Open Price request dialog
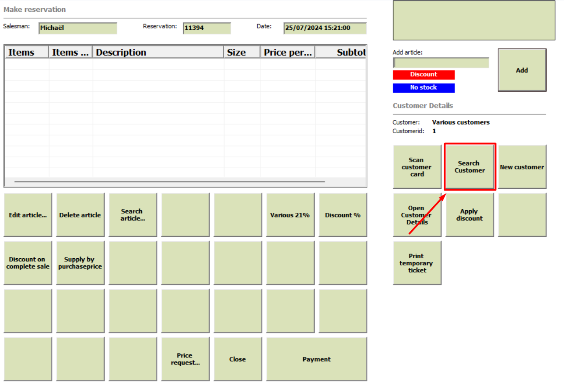 [185, 359]
